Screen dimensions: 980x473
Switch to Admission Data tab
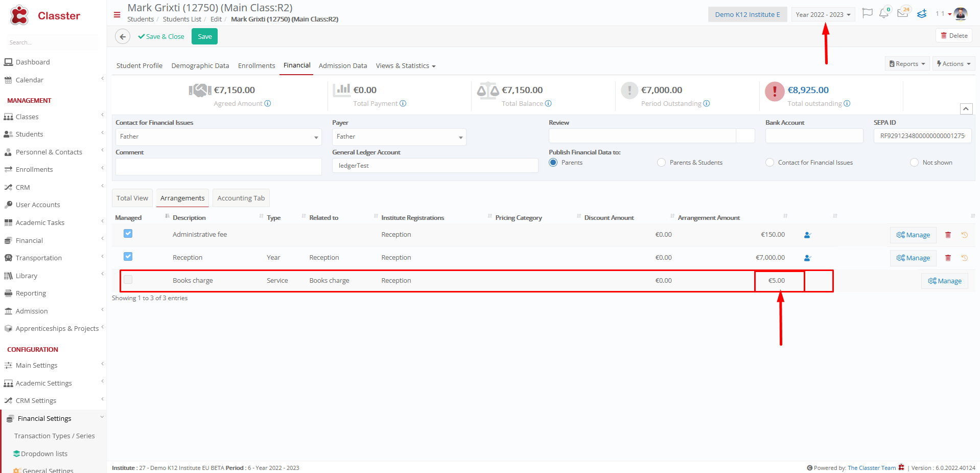[x=343, y=66]
